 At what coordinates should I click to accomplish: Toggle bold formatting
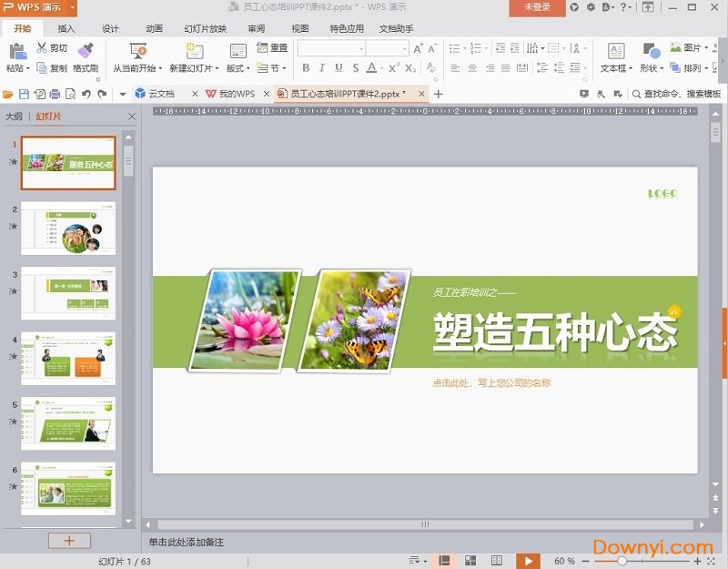tap(307, 67)
